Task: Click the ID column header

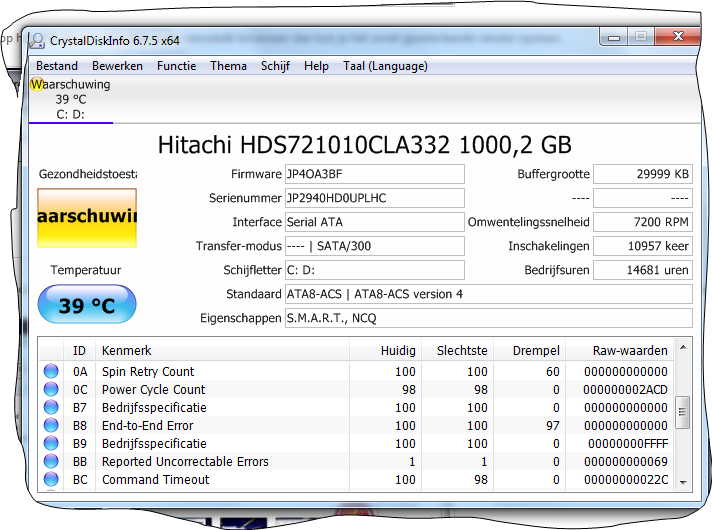Action: (79, 351)
